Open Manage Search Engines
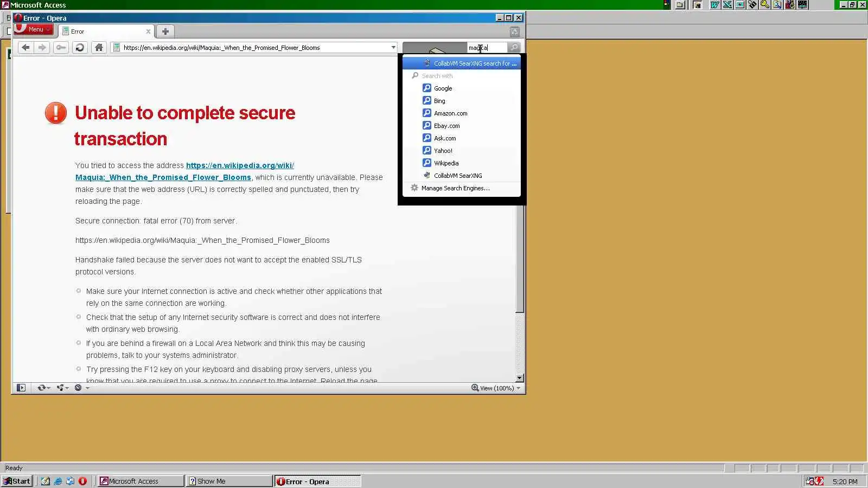The image size is (868, 488). pos(462,188)
